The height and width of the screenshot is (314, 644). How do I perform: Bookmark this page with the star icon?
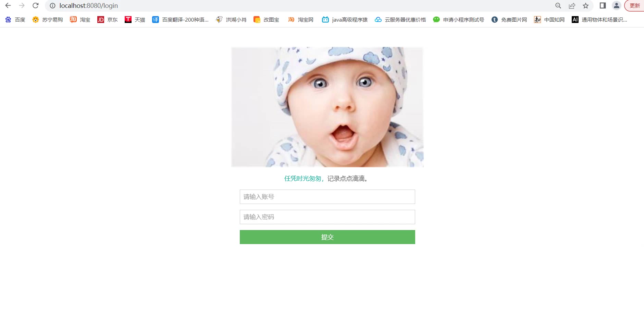(586, 5)
